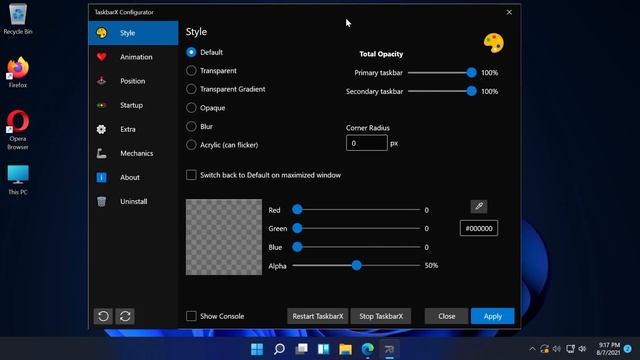The height and width of the screenshot is (360, 640).
Task: Click the undo reset arrow icon button
Action: 103,316
